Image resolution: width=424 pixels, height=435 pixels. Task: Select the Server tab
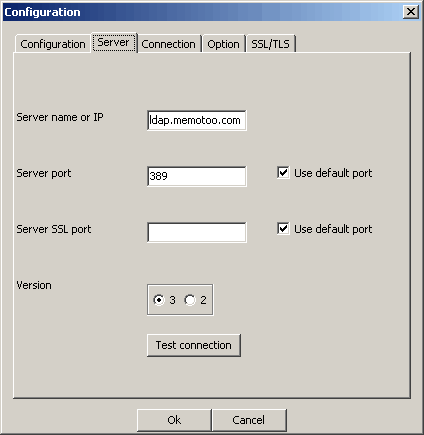point(114,42)
